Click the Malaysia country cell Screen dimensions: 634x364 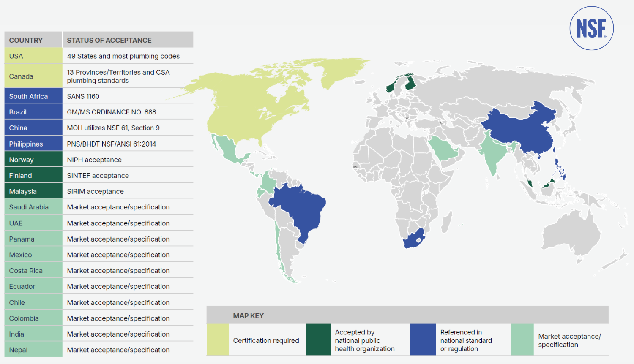pyautogui.click(x=33, y=191)
